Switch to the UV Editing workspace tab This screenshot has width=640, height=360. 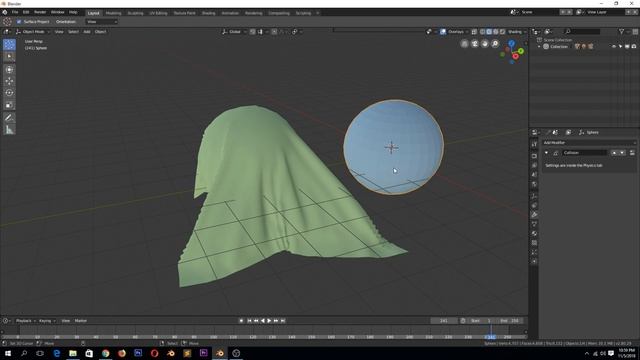tap(158, 13)
